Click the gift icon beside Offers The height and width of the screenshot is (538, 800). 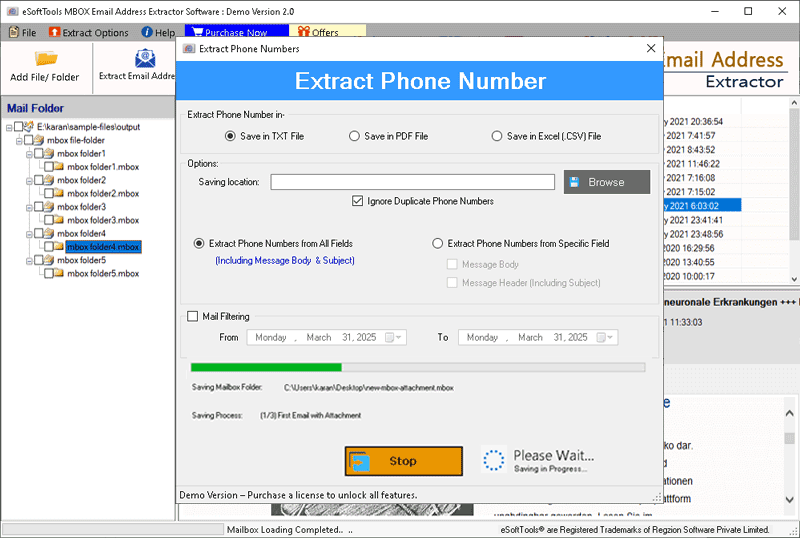tap(304, 32)
